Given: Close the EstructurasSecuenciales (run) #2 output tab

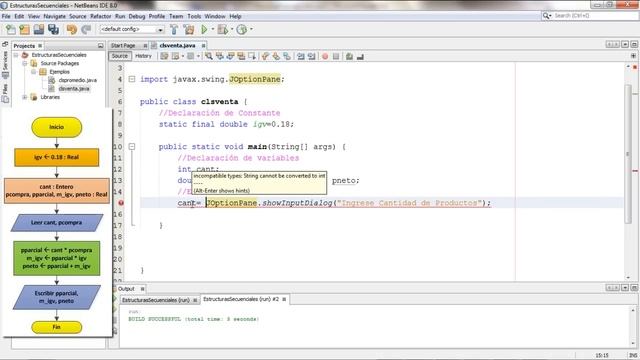Looking at the screenshot, I should (x=284, y=300).
